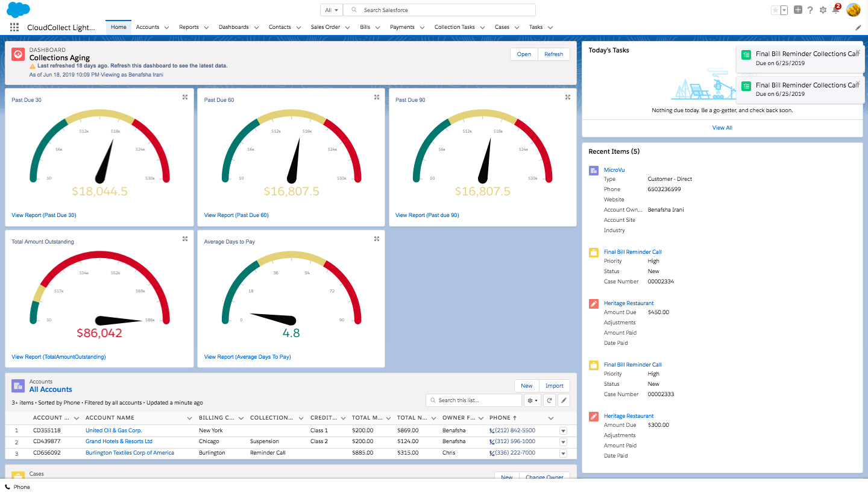Open the Sales Order tab
868x495 pixels.
tap(325, 27)
